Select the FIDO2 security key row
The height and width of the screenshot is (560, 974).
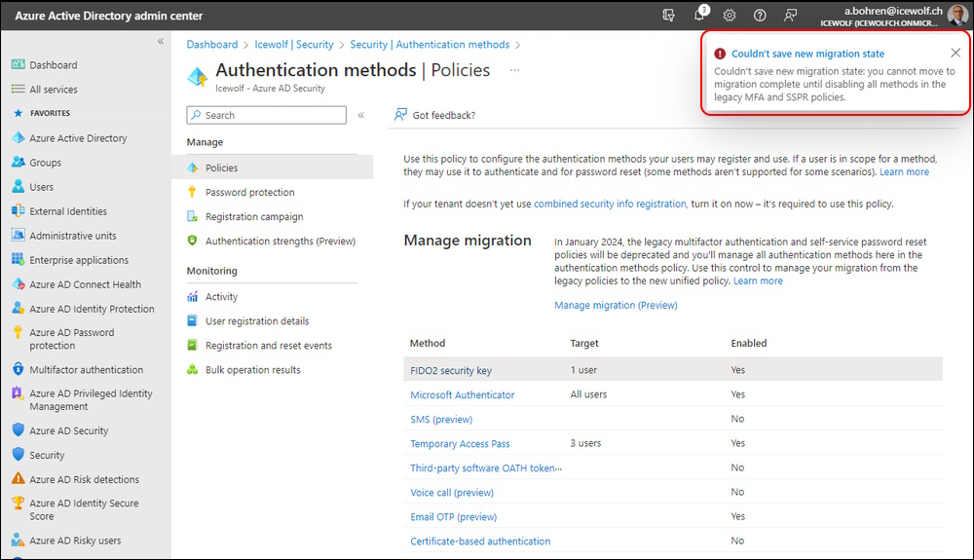click(x=673, y=370)
